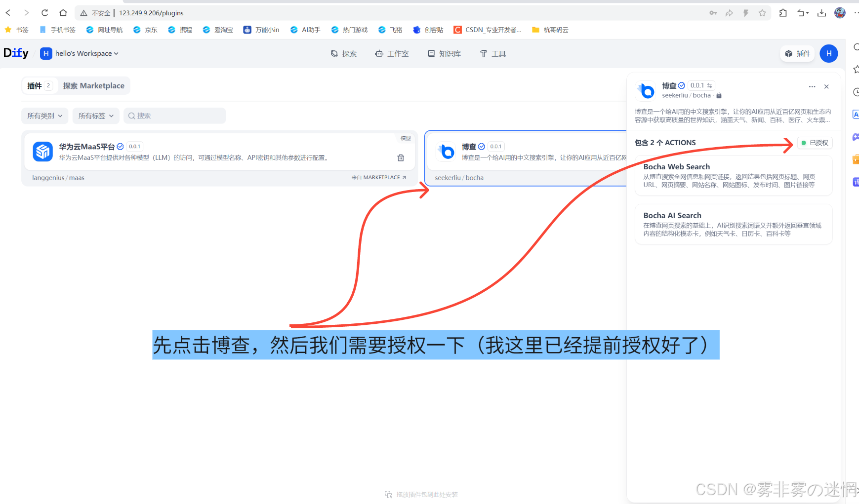Bookmark this page with star icon

pos(762,13)
